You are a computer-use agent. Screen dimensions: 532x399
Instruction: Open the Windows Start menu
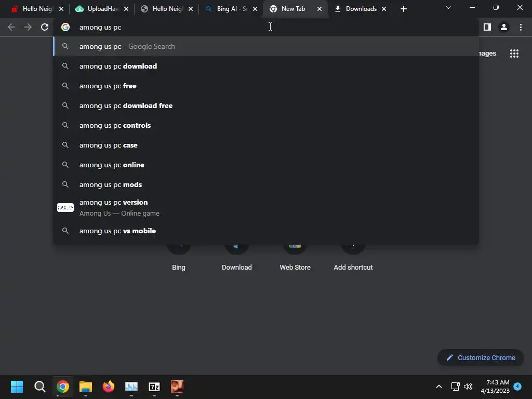pos(17,387)
